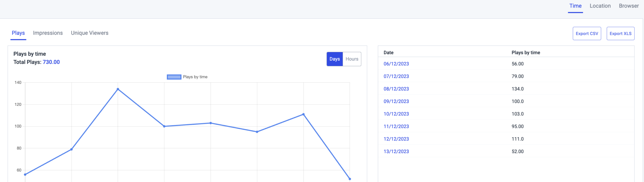644x182 pixels.
Task: Open the 10/12/2023 date link
Action: point(396,114)
